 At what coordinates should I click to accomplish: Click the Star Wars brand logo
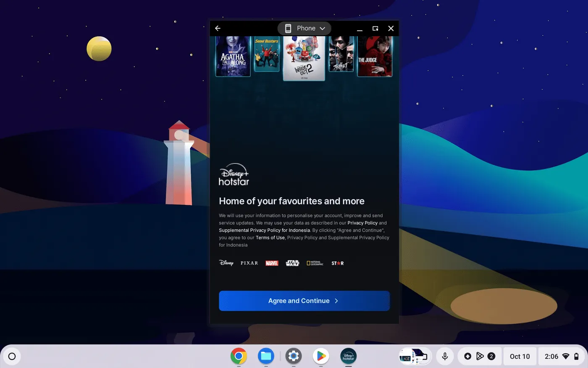(x=292, y=263)
